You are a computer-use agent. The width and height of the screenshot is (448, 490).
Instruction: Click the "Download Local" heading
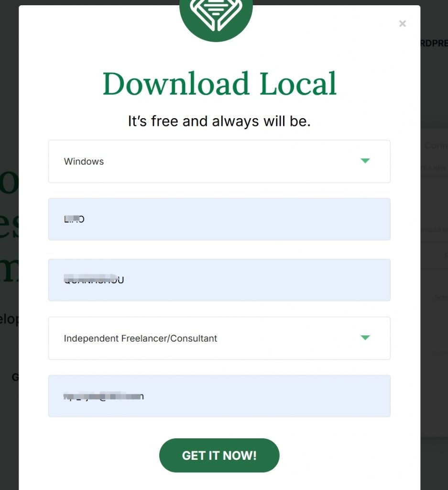tap(219, 83)
